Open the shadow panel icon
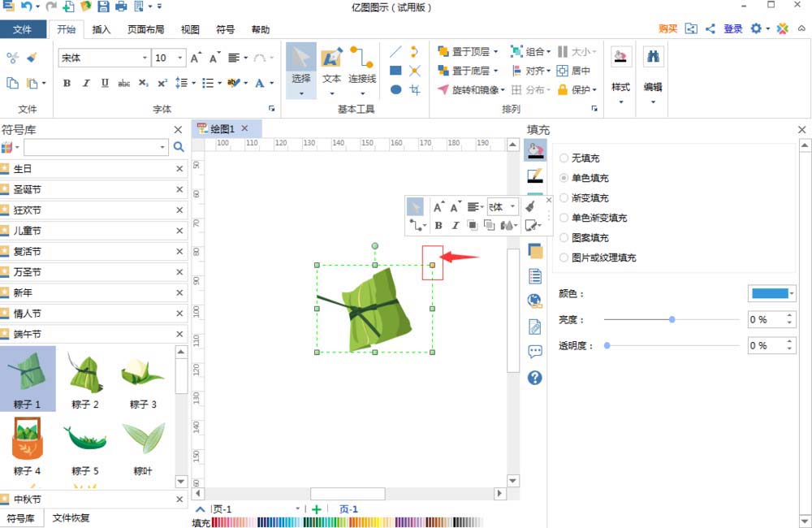 pyautogui.click(x=535, y=251)
